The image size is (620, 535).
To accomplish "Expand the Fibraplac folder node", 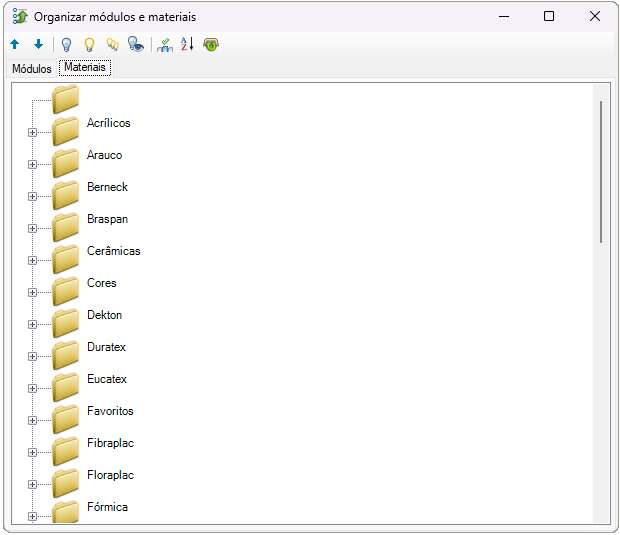I will 32,453.
